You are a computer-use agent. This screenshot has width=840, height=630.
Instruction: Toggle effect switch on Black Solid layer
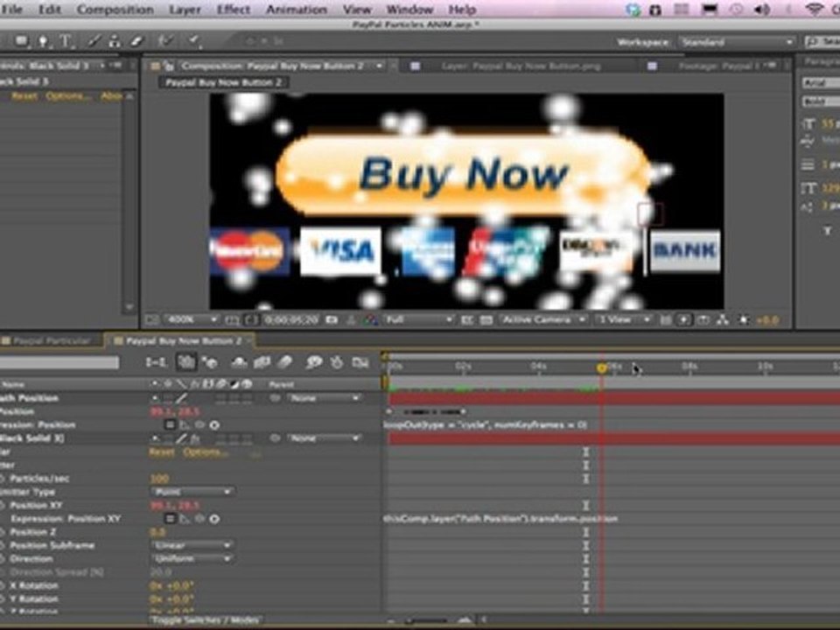195,438
